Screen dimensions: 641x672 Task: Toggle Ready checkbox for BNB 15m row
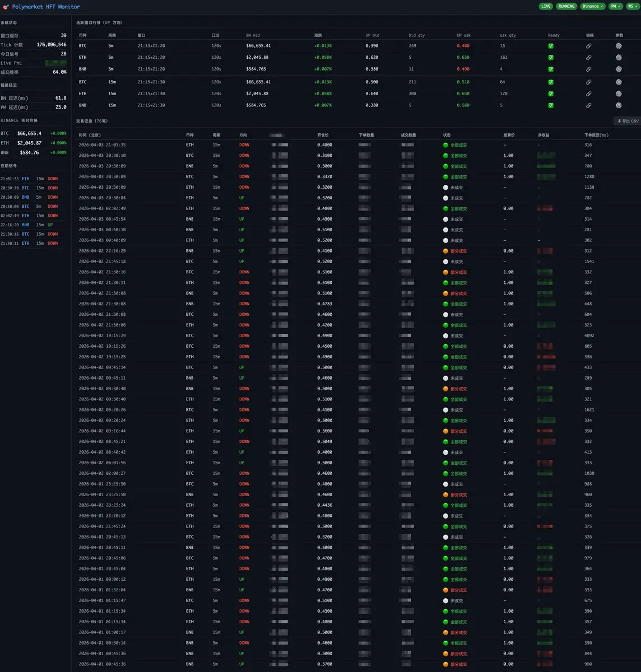(x=551, y=105)
